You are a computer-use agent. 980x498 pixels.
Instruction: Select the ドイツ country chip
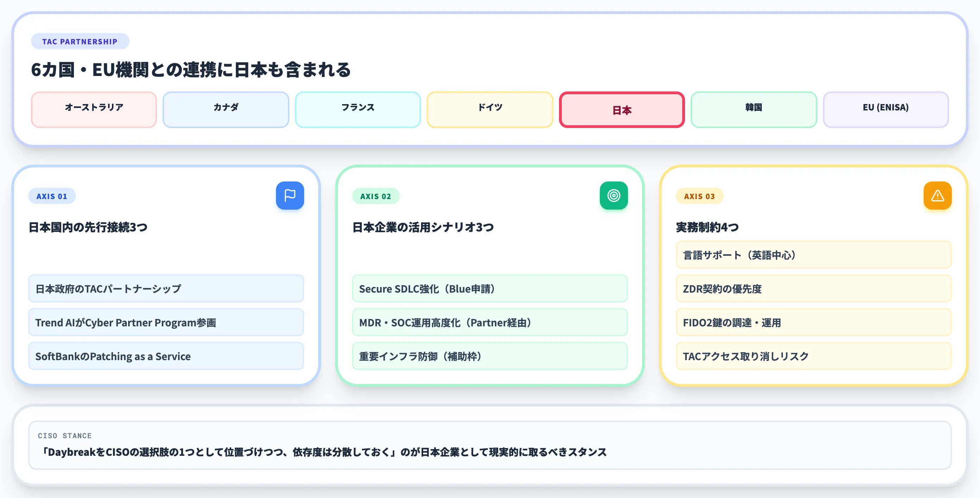point(490,109)
